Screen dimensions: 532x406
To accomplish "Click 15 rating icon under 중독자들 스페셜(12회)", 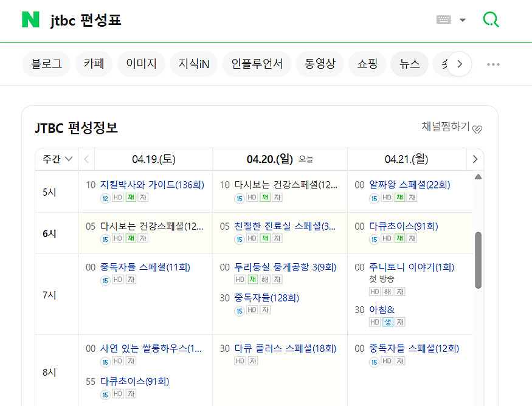I will click(x=374, y=362).
